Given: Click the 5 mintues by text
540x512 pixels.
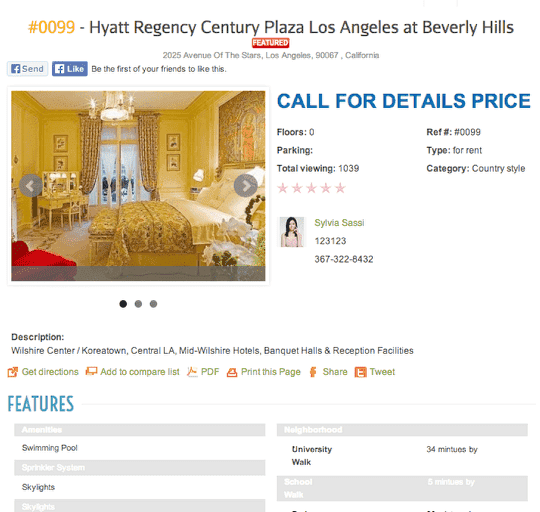Looking at the screenshot, I should coord(451,482).
